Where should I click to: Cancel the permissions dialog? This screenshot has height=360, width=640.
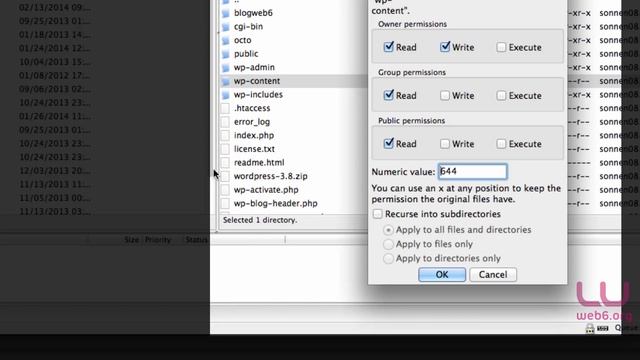click(x=493, y=275)
